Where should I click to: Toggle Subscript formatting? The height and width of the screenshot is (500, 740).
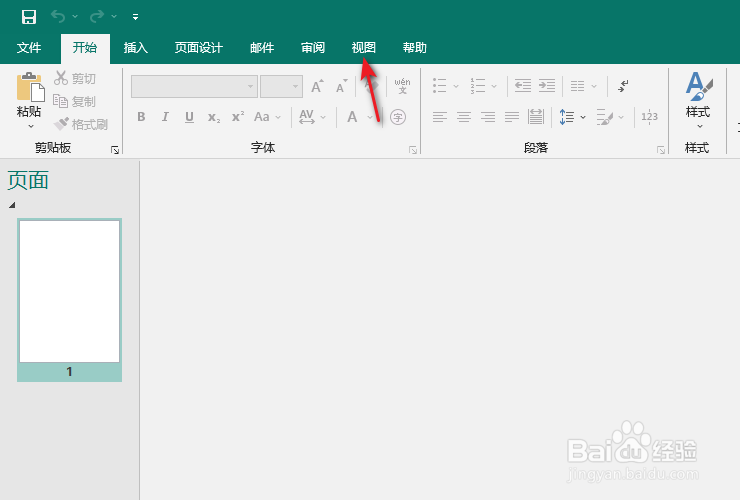point(214,117)
